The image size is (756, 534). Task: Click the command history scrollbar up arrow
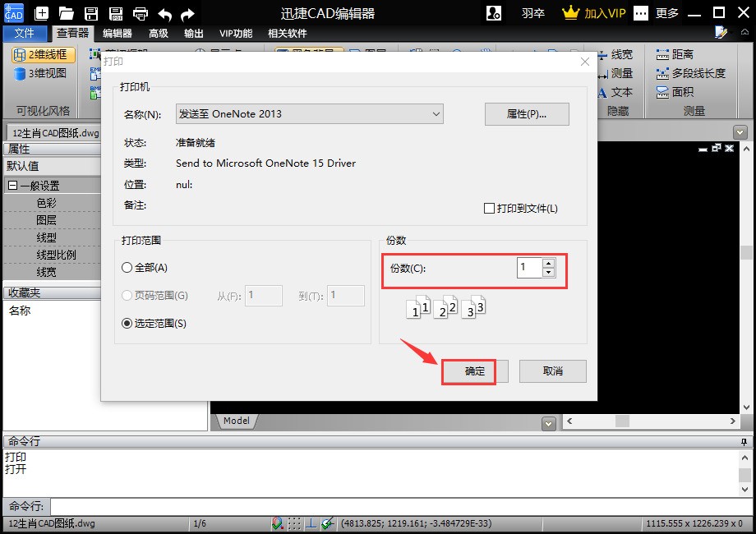(x=745, y=458)
